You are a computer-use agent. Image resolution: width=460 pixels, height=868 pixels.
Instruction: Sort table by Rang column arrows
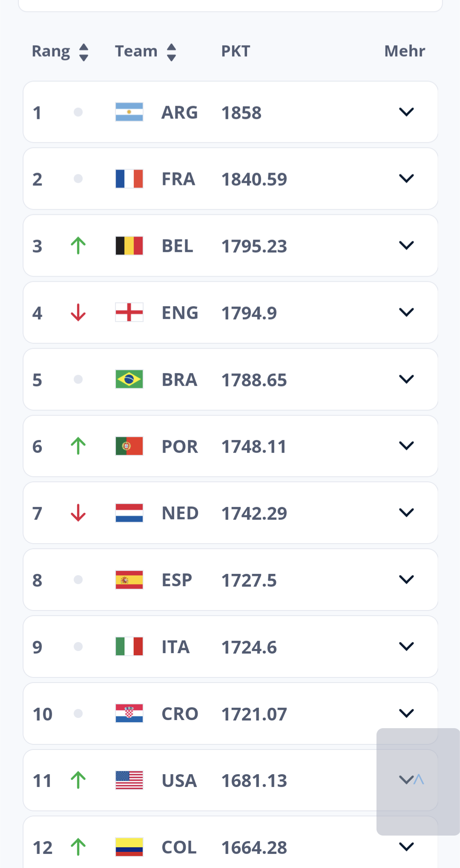(84, 52)
